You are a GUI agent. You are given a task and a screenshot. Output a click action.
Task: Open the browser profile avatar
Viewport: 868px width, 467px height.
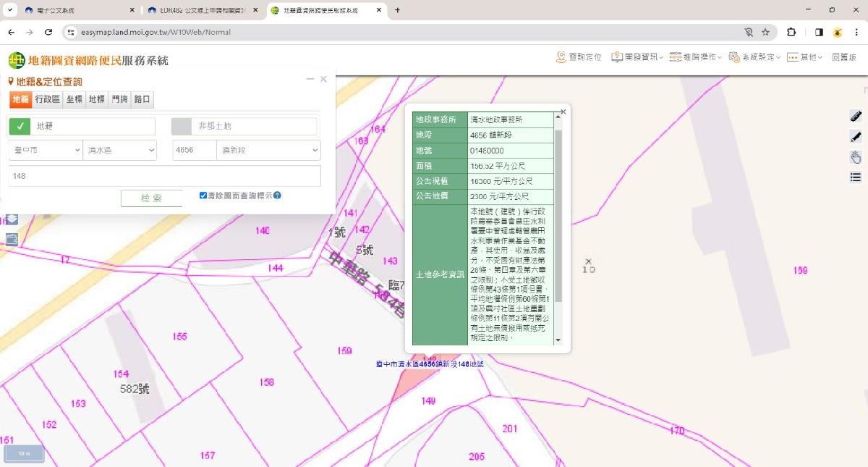[x=838, y=32]
